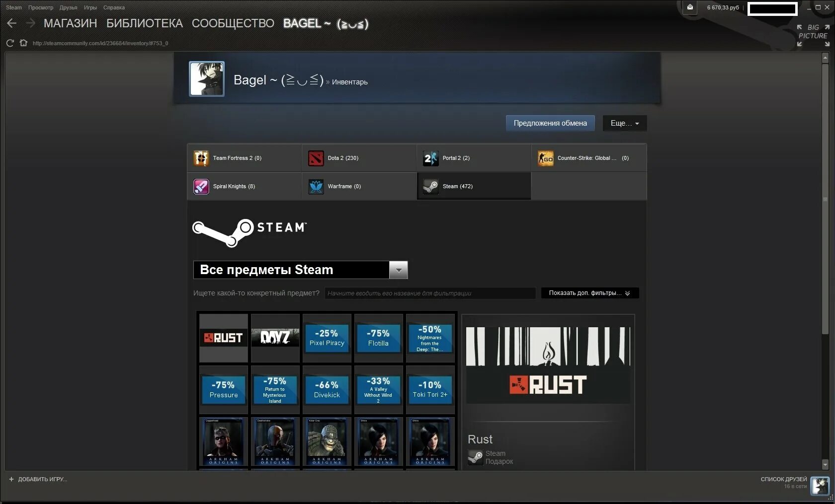Focus the item name filter field

pyautogui.click(x=430, y=293)
